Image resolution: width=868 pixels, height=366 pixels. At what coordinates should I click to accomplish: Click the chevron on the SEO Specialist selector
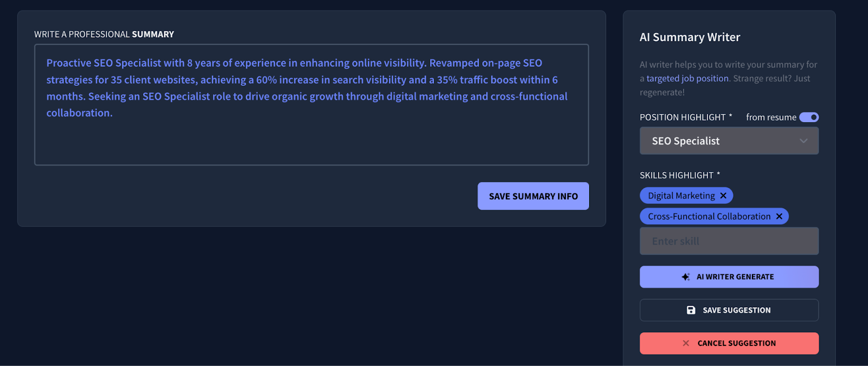pos(803,141)
